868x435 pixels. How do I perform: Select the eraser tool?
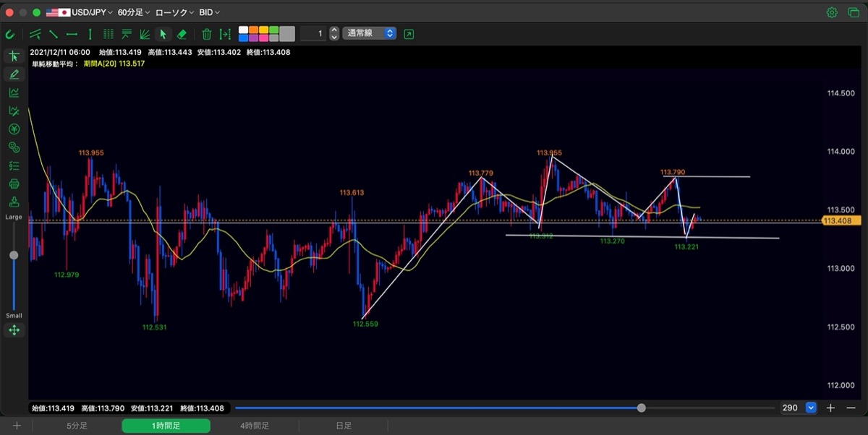tap(182, 33)
